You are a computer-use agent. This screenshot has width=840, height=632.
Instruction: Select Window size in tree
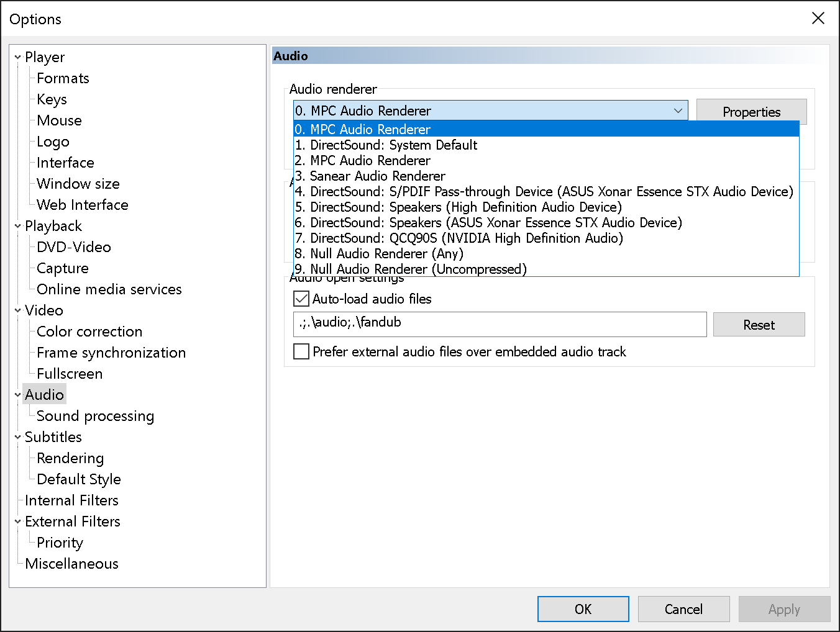point(78,184)
